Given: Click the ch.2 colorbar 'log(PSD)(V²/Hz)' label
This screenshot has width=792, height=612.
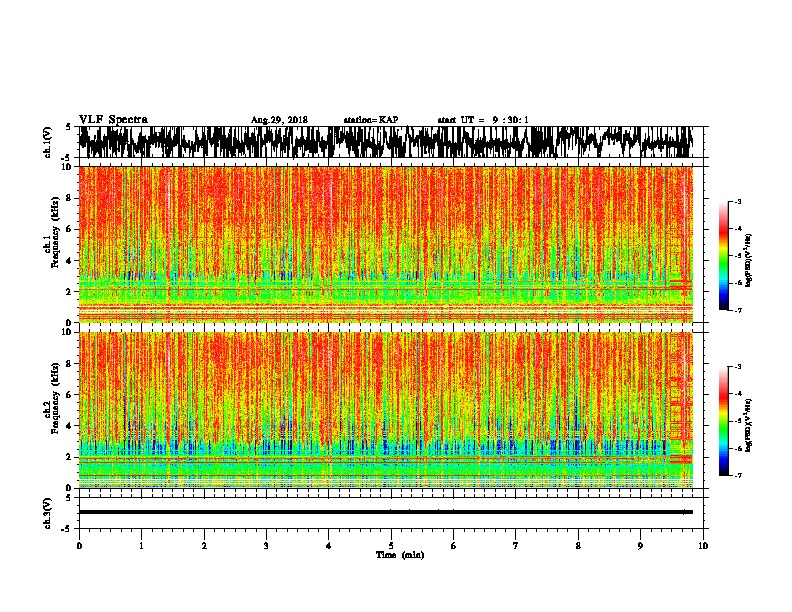Looking at the screenshot, I should click(749, 425).
